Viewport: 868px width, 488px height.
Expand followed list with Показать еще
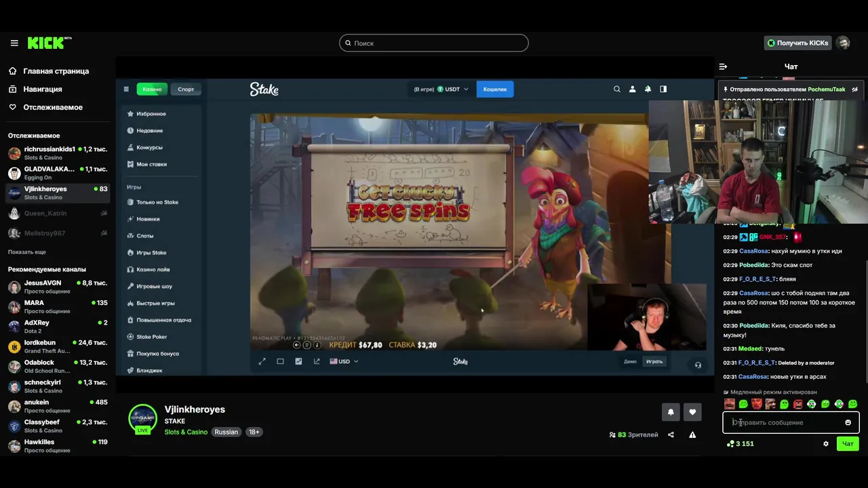pos(27,252)
